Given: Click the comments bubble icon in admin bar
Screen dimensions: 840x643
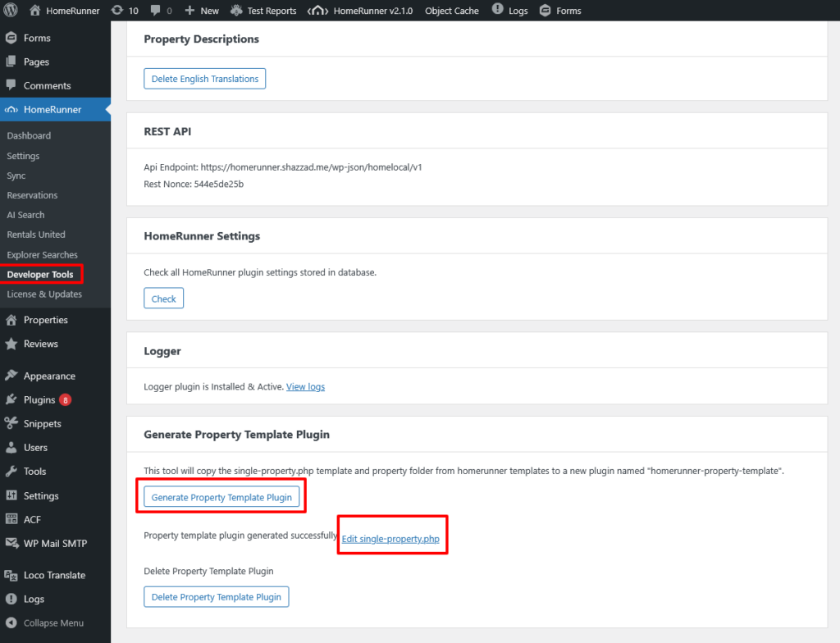Looking at the screenshot, I should pos(156,11).
